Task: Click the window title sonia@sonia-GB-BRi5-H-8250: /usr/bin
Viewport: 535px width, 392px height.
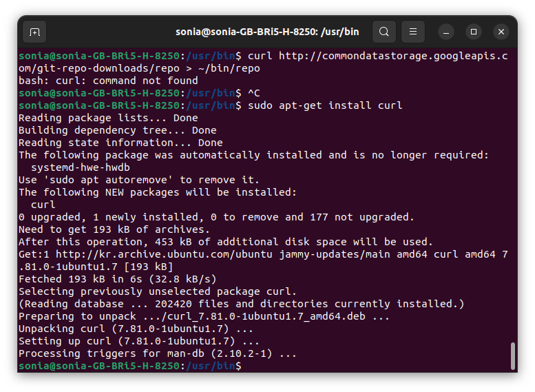Action: click(x=267, y=32)
